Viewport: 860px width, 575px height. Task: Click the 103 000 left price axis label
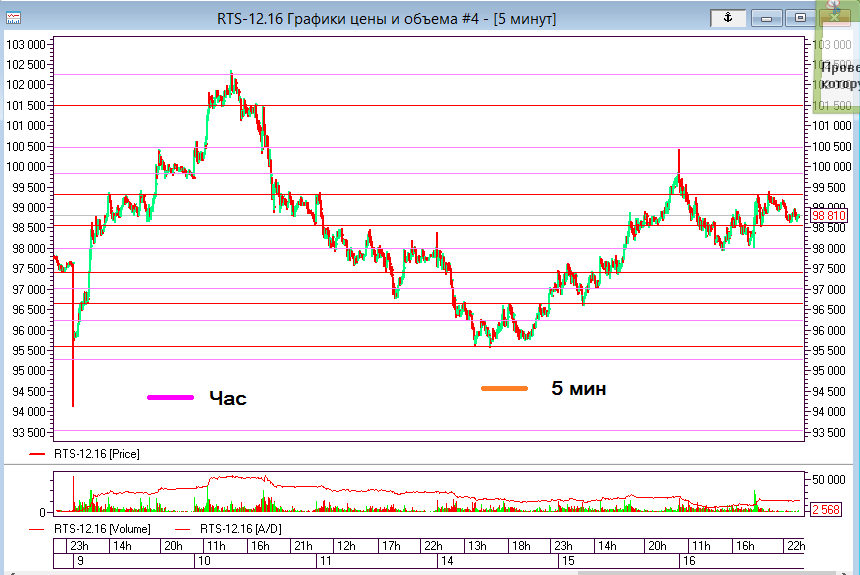pos(26,45)
